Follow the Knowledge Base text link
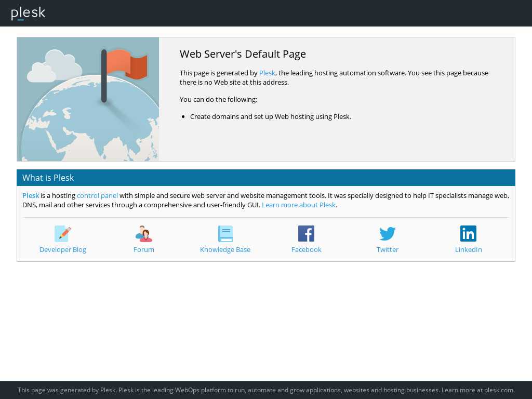532x399 pixels. 225,250
